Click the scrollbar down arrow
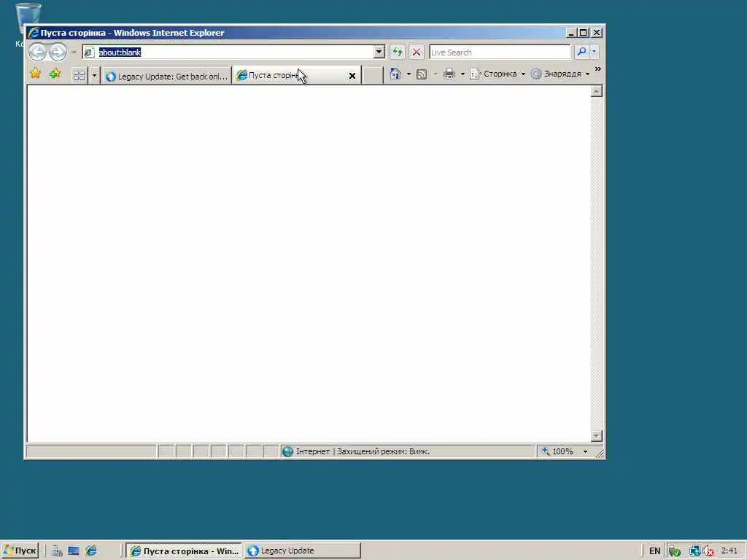Viewport: 747px width, 560px height. (x=597, y=436)
